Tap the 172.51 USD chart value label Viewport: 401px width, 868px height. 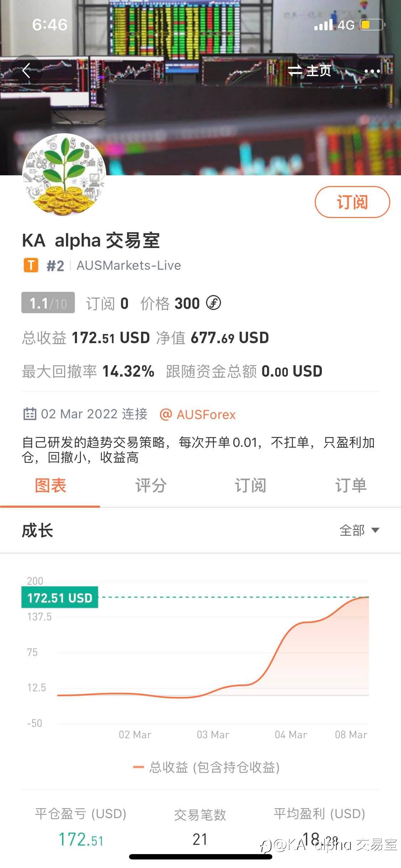(x=60, y=598)
